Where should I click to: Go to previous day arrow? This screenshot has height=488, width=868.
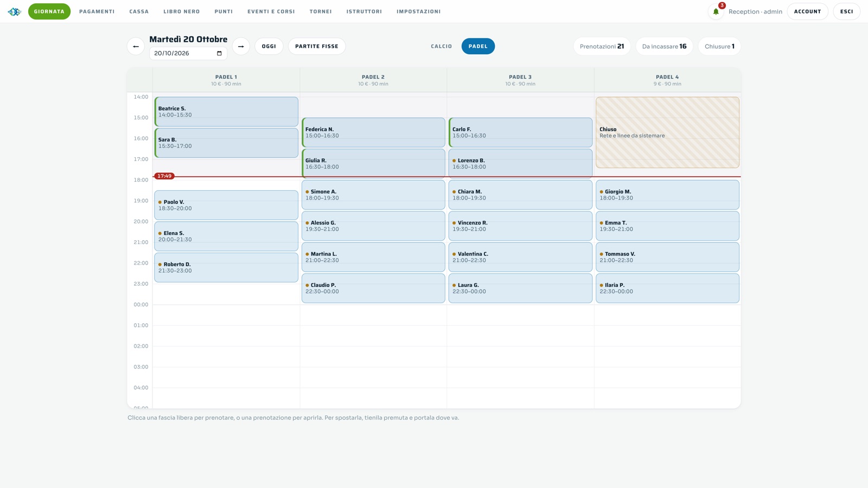136,46
